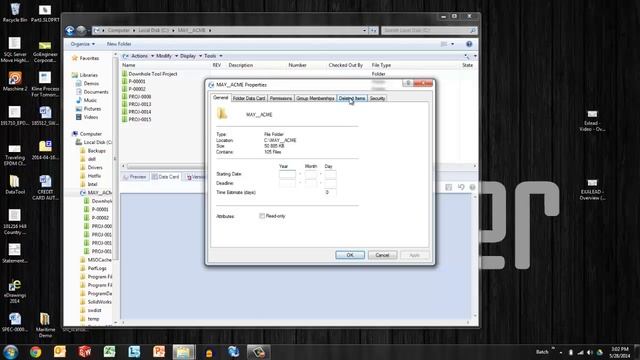Open the Data Card tab in lower pane
Viewport: 640px width, 360px height.
click(166, 177)
